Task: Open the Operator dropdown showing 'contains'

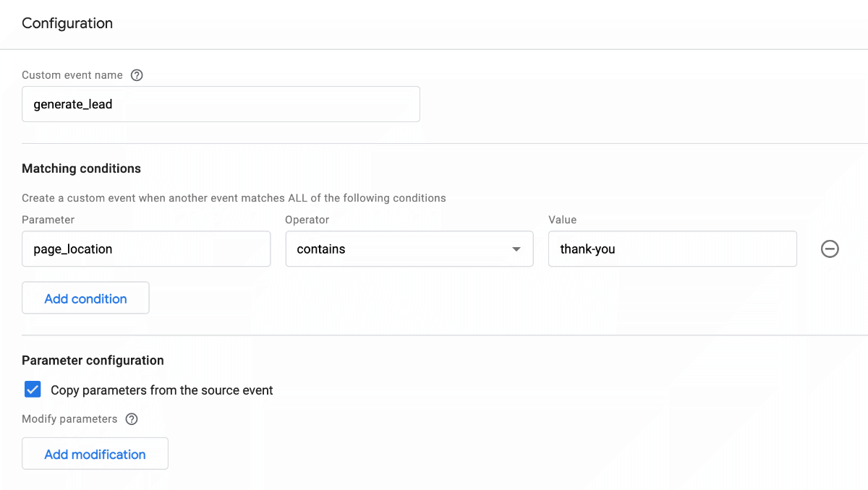Action: pyautogui.click(x=409, y=249)
